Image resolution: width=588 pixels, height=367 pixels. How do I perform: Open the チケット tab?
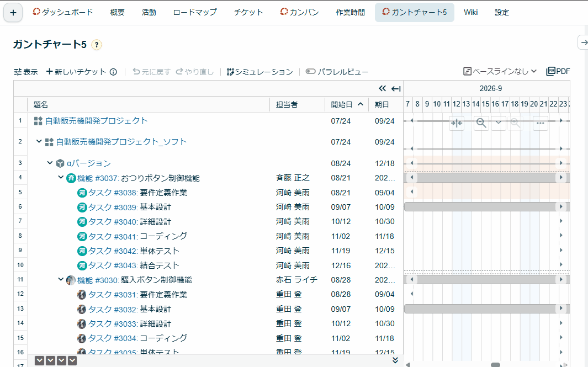[x=248, y=12]
